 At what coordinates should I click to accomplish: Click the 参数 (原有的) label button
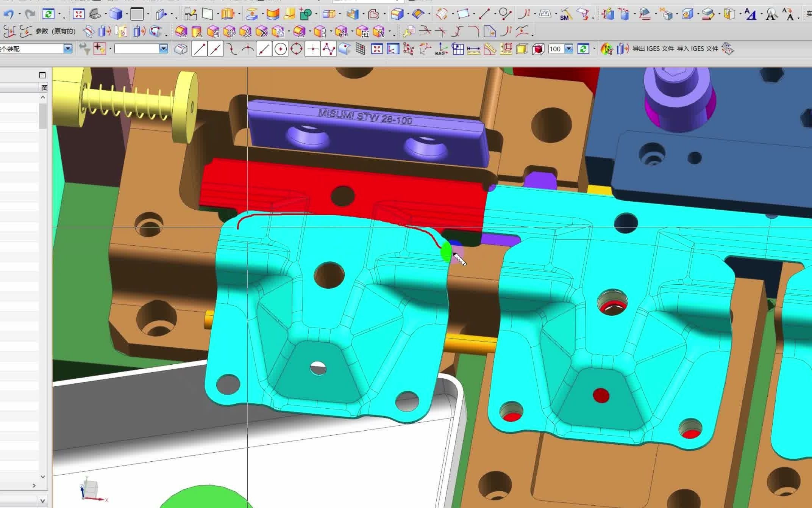pyautogui.click(x=56, y=31)
